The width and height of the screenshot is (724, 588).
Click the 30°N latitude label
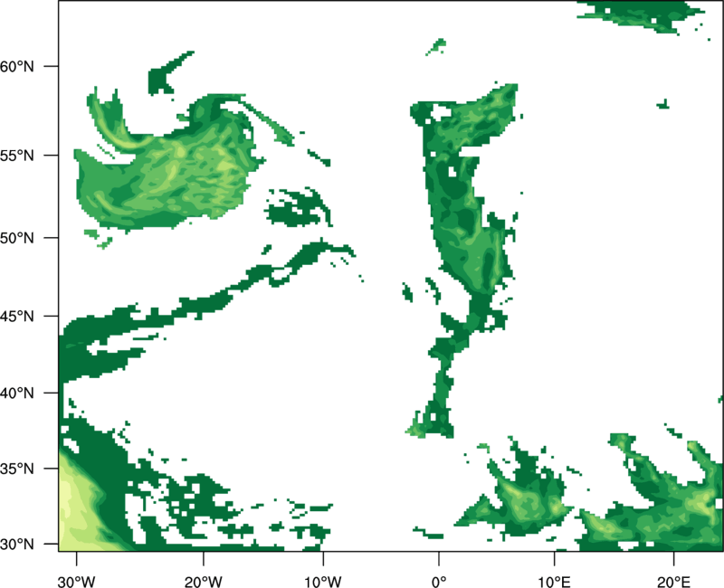(16, 544)
